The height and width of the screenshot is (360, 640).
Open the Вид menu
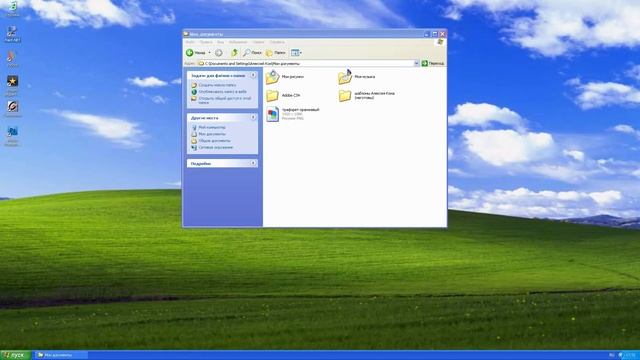pyautogui.click(x=220, y=42)
